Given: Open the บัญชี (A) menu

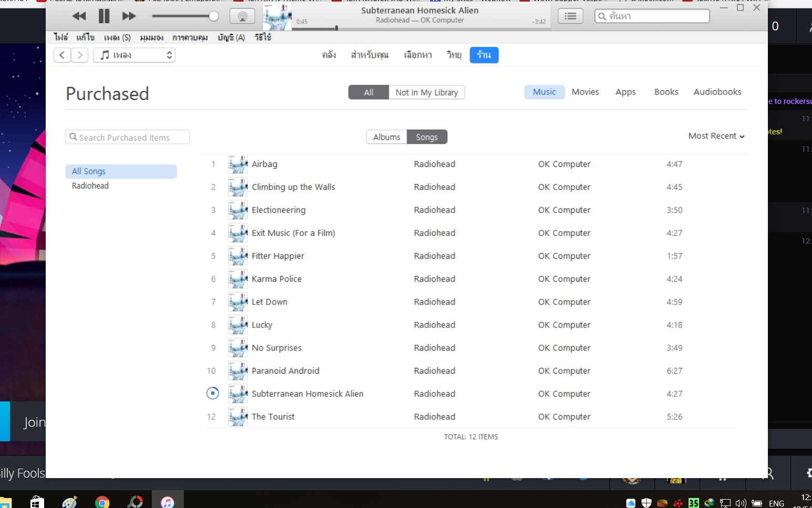Looking at the screenshot, I should pos(231,37).
